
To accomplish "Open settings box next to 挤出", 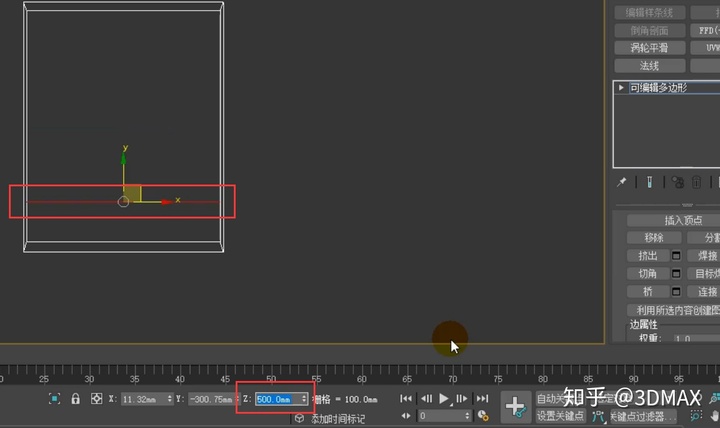I will [676, 256].
